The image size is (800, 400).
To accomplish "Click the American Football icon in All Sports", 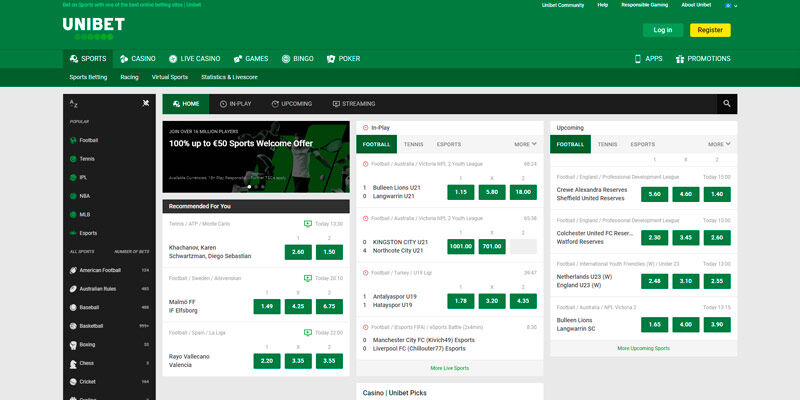I will point(72,270).
